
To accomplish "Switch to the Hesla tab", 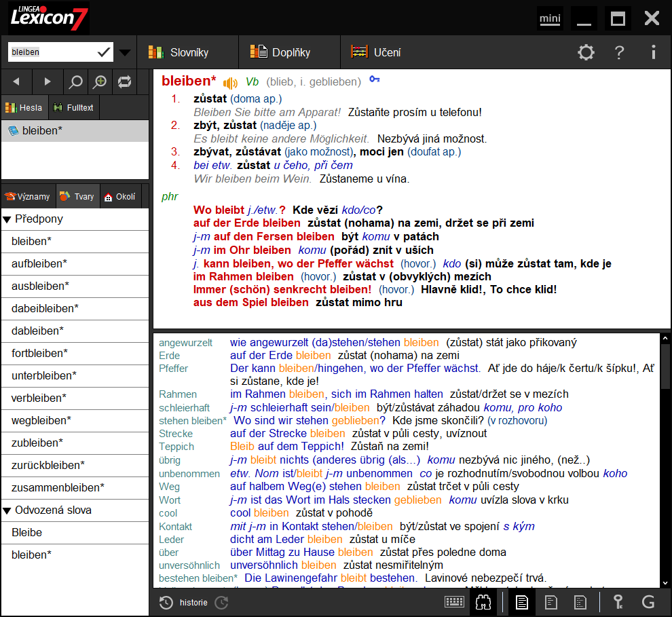I will click(24, 107).
